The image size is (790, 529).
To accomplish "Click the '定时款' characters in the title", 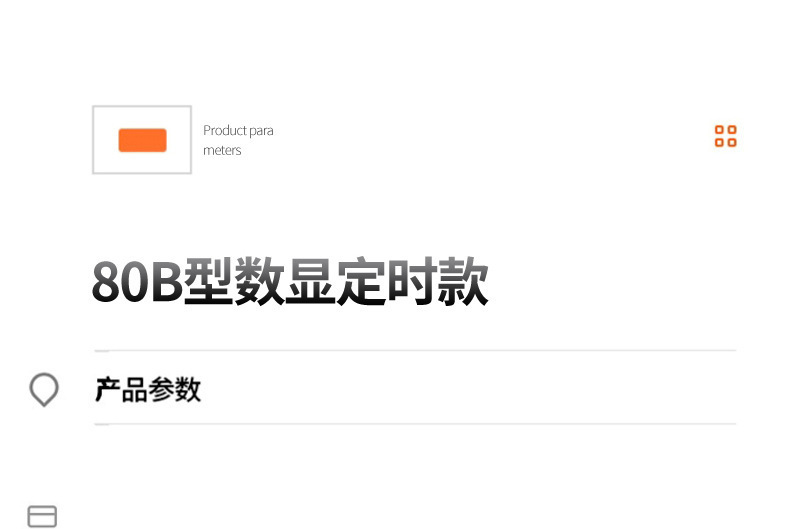I will [413, 281].
